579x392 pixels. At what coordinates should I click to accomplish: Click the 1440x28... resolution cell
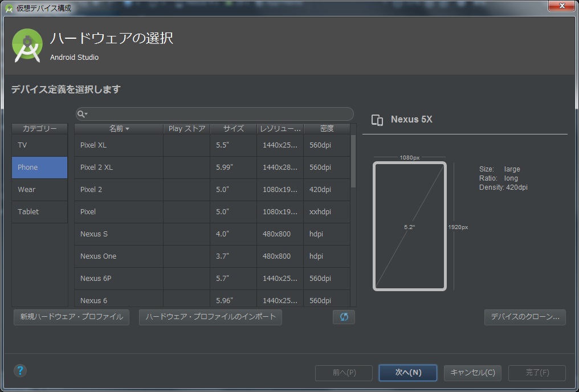point(280,167)
